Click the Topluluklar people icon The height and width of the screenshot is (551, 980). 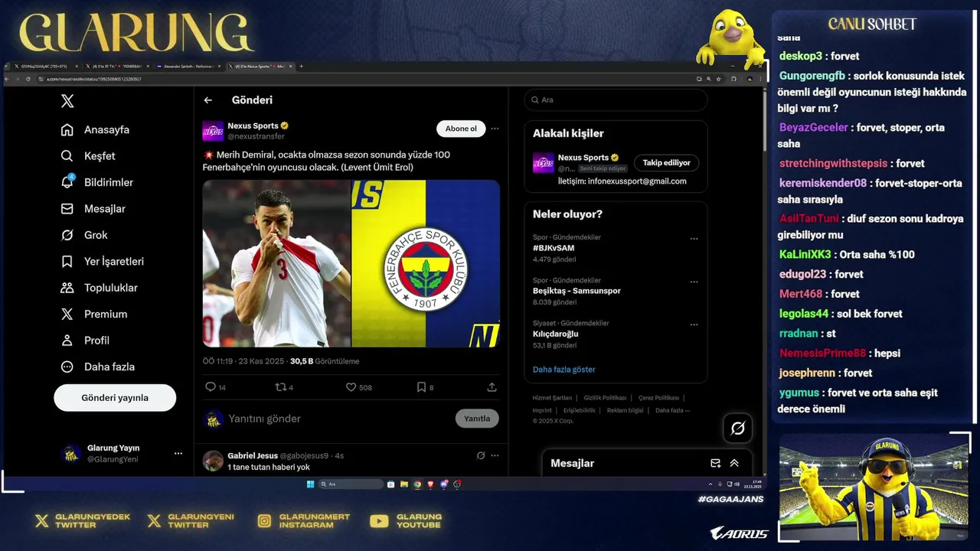[x=67, y=288]
